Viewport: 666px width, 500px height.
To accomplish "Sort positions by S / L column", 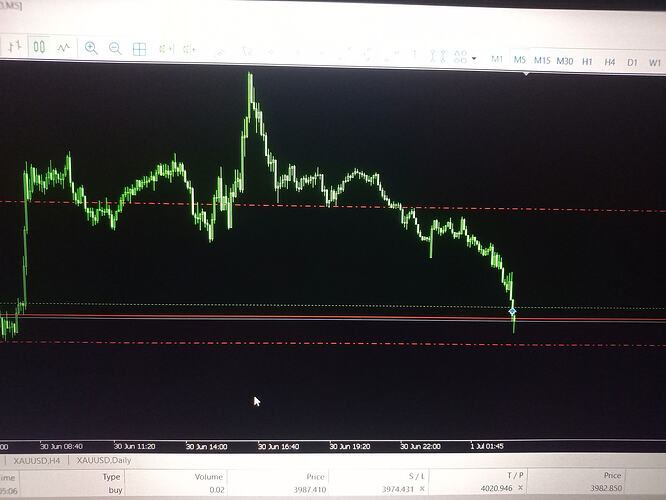I will (416, 477).
